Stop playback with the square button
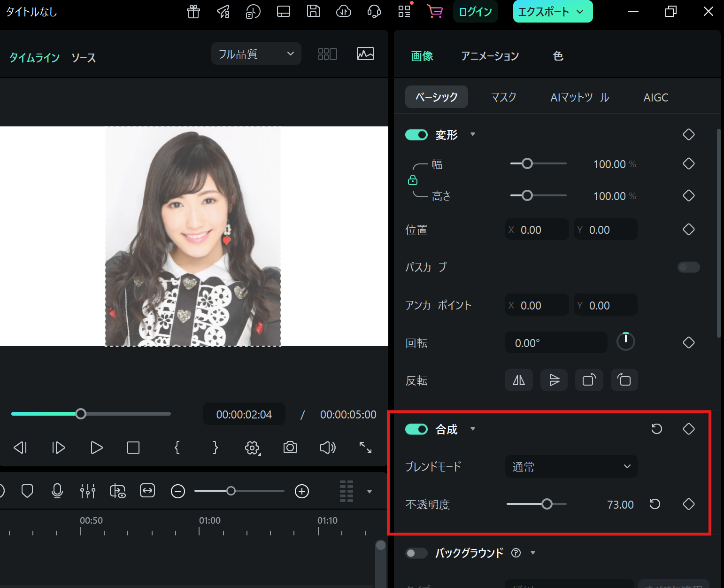The width and height of the screenshot is (724, 588). 133,448
